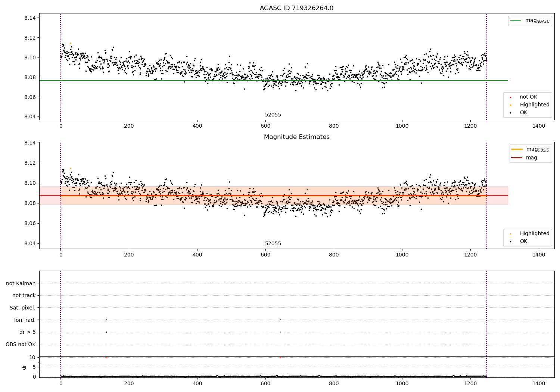Click the 'Highlighted' legend entry in the middle plot
The width and height of the screenshot is (560, 392).
tap(530, 234)
